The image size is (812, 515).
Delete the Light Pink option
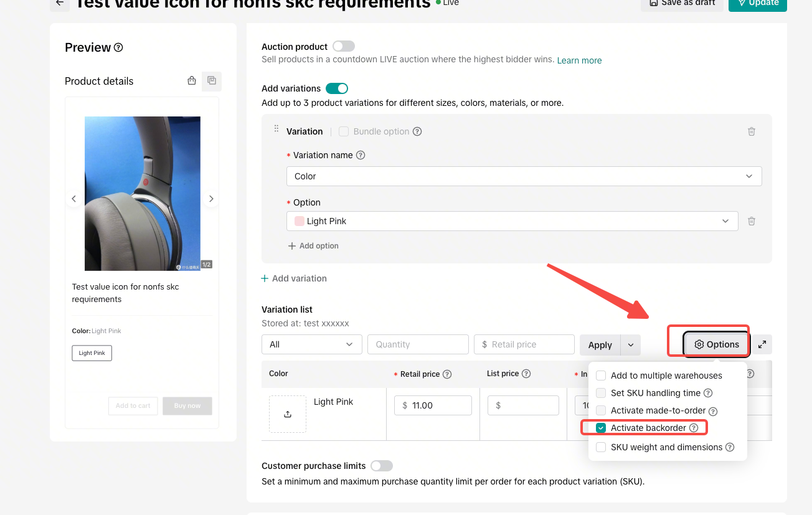(x=752, y=221)
